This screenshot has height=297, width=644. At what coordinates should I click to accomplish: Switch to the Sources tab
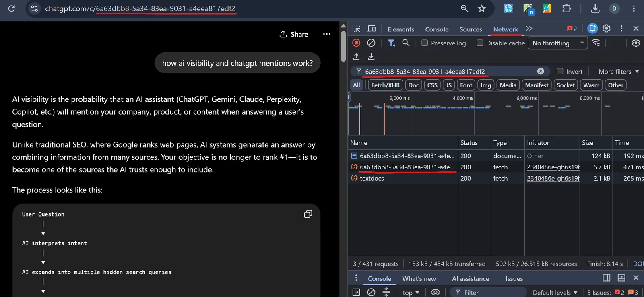point(471,29)
